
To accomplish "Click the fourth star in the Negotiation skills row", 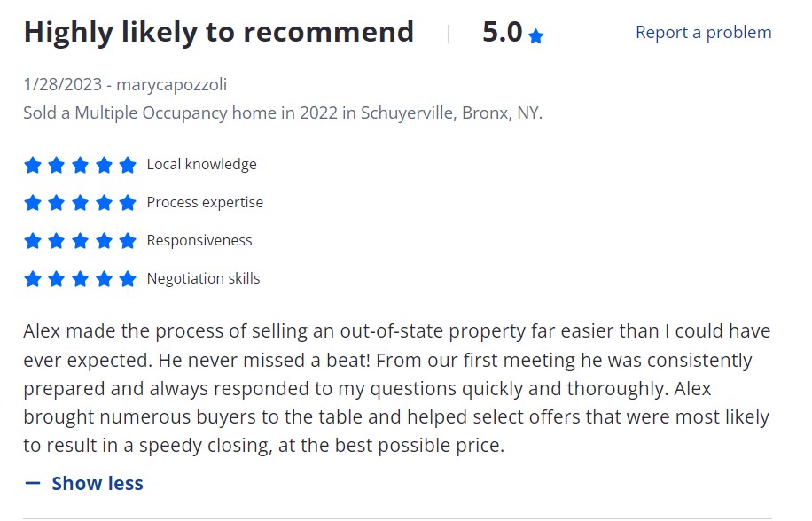I will click(104, 279).
